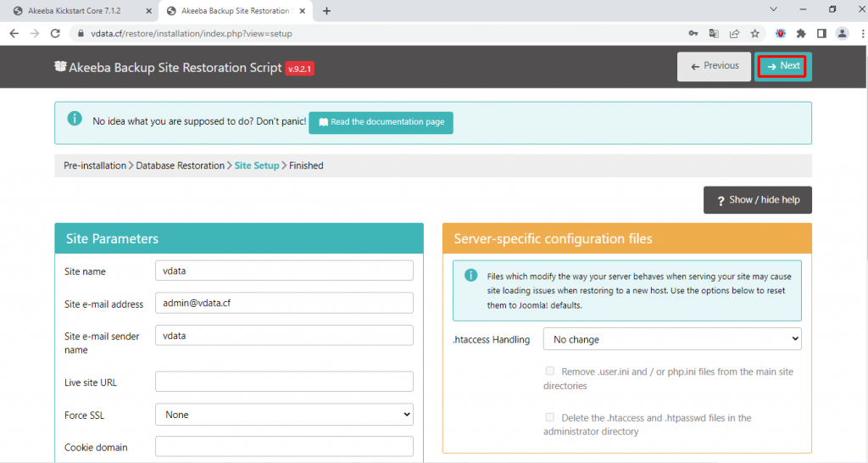Expand the .htaccess Handling dropdown

tap(672, 339)
